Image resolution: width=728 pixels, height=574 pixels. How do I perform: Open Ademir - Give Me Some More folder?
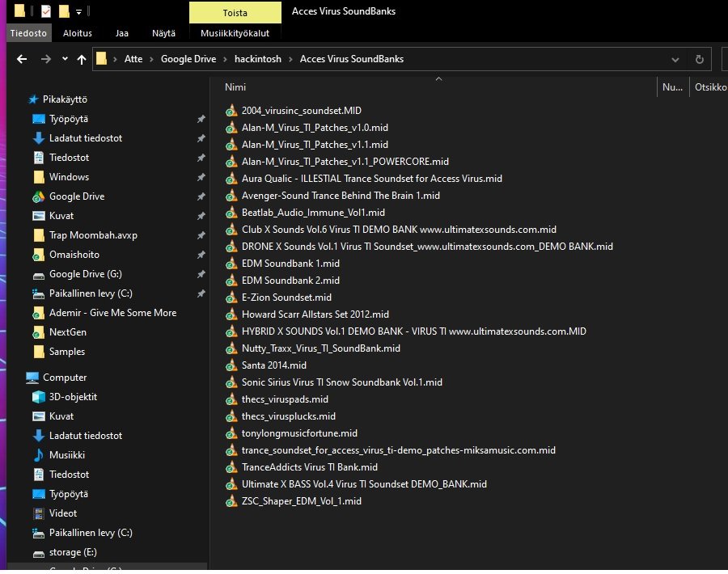coord(112,313)
